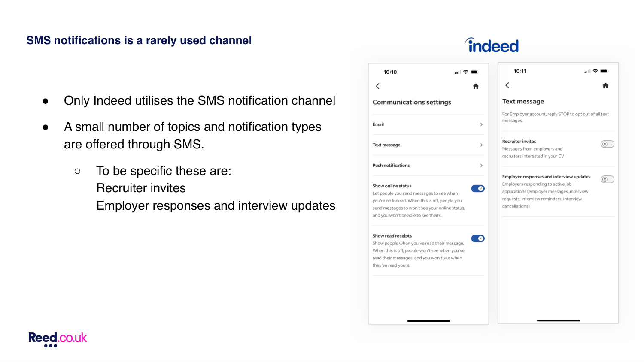This screenshot has width=644, height=362.
Task: Click the back arrow on Text message screen
Action: point(507,85)
